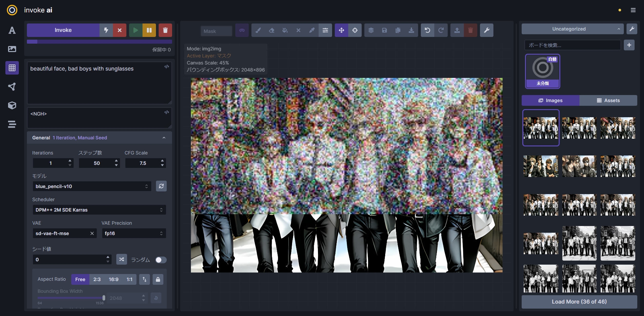Lock the aspect ratio with the padlock icon
The width and height of the screenshot is (644, 316).
(x=158, y=279)
